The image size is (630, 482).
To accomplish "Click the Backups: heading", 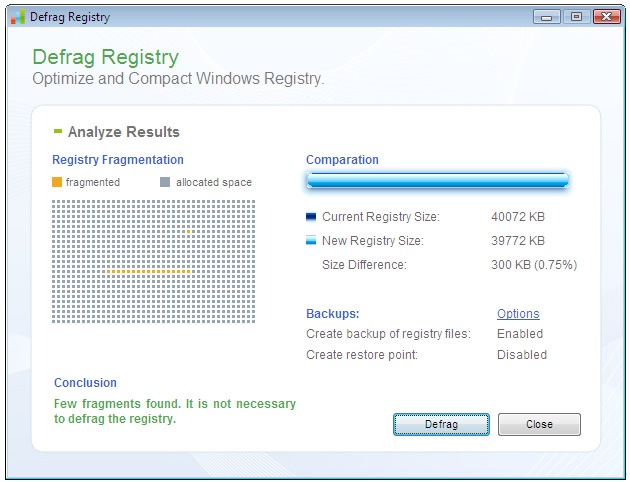I will (x=333, y=313).
